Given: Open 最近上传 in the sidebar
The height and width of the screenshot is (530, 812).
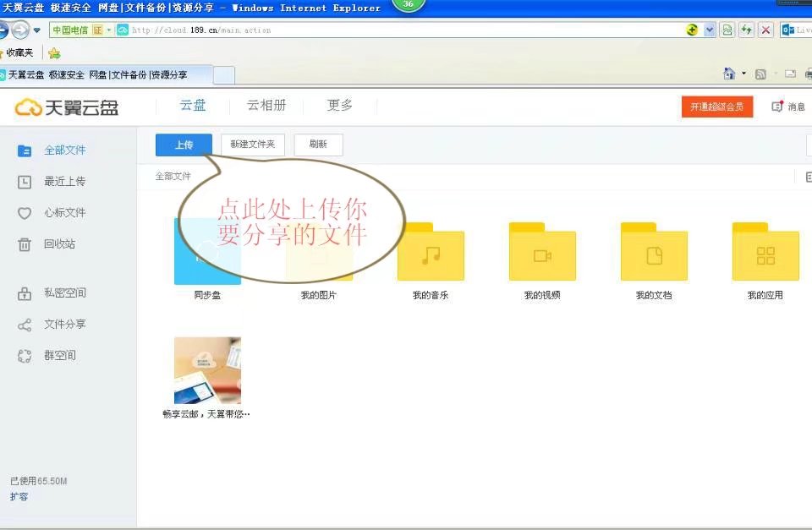Looking at the screenshot, I should click(x=65, y=182).
